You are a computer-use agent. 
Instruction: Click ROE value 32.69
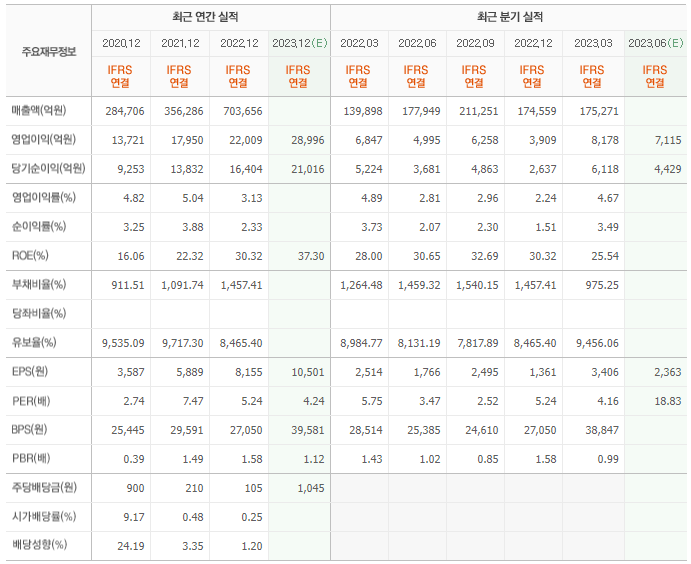click(x=485, y=257)
